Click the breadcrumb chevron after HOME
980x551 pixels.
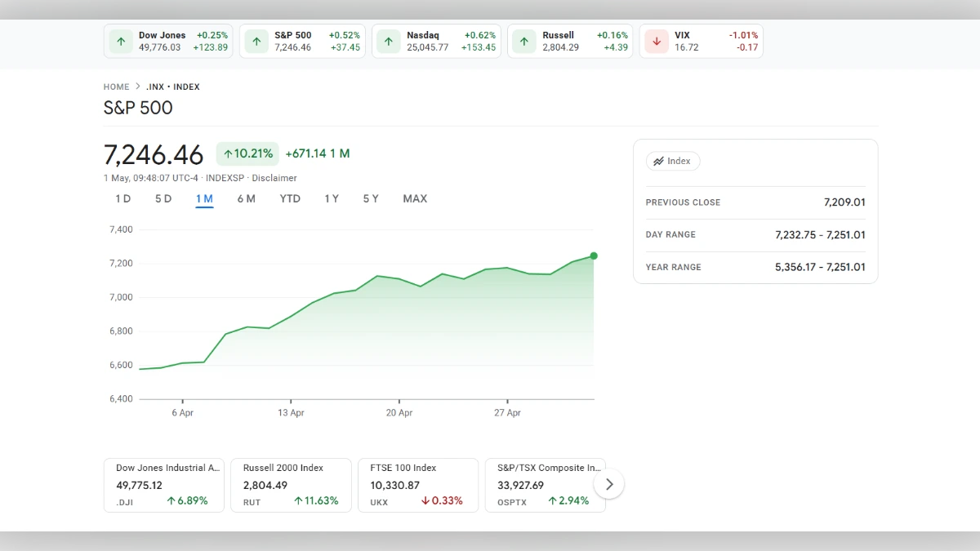pos(138,87)
